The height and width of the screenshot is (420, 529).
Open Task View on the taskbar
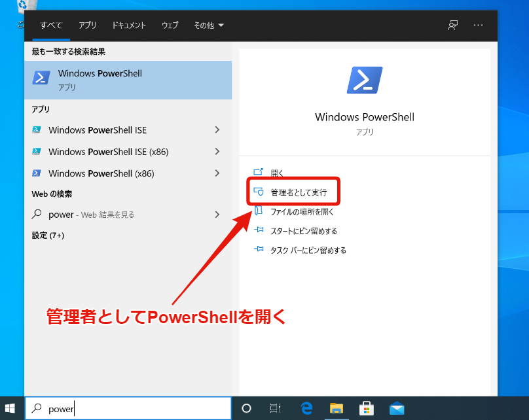275,408
